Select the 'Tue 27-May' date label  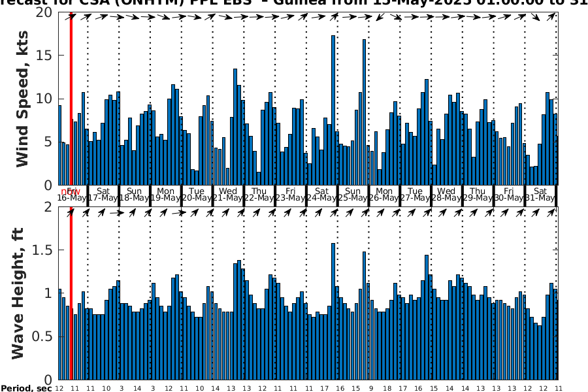(x=415, y=194)
